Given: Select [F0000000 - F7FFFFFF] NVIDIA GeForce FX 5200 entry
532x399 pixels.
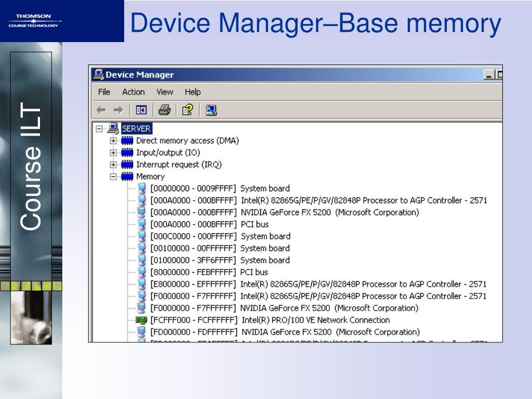Looking at the screenshot, I should (x=284, y=308).
